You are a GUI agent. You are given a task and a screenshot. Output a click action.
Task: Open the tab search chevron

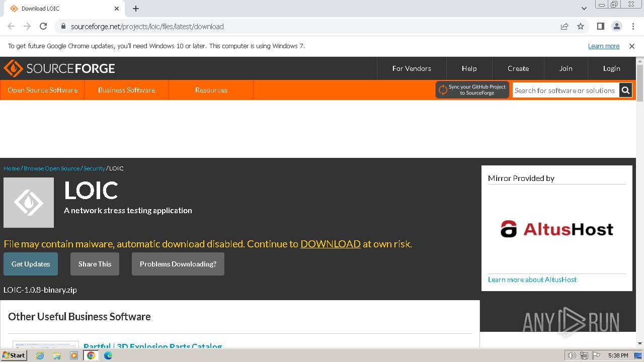(x=584, y=9)
